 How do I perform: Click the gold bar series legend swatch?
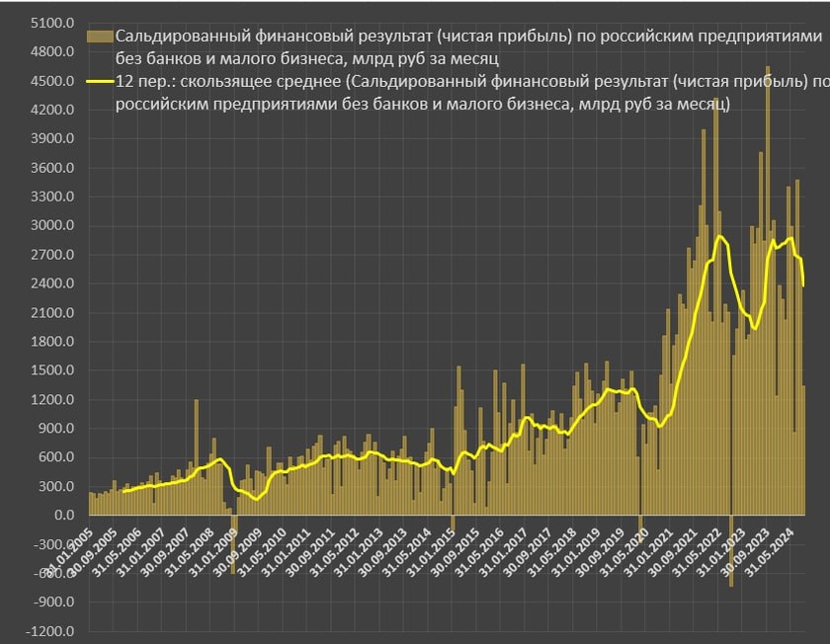click(101, 37)
